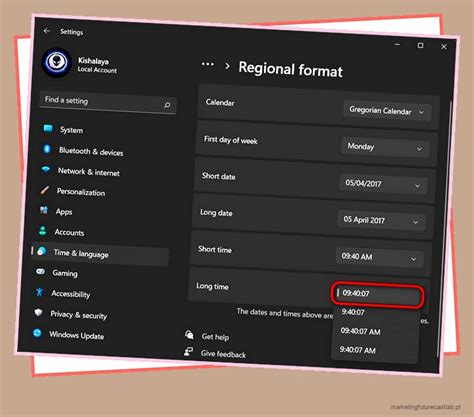The image size is (474, 417).
Task: Open breadcrumb ellipsis menu
Action: tap(208, 64)
